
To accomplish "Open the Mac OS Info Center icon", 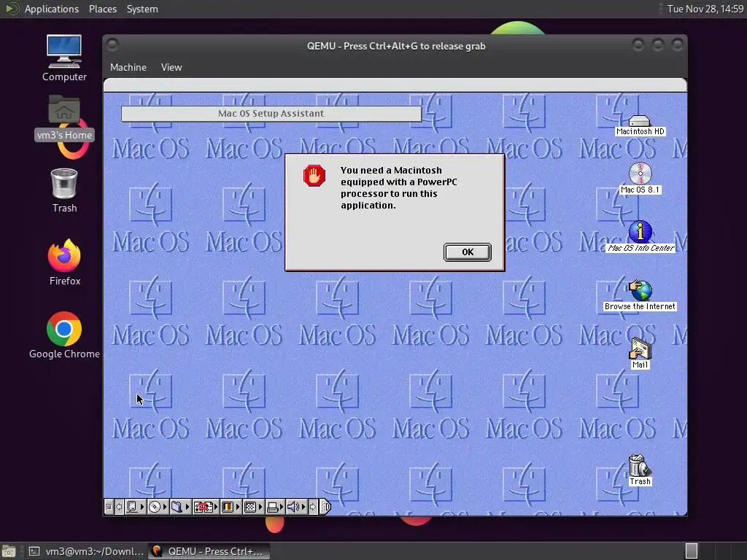I will [640, 236].
